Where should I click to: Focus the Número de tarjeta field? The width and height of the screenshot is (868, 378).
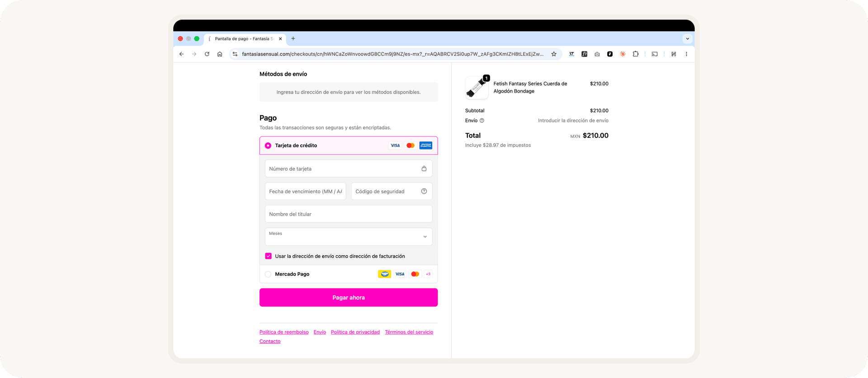(349, 168)
